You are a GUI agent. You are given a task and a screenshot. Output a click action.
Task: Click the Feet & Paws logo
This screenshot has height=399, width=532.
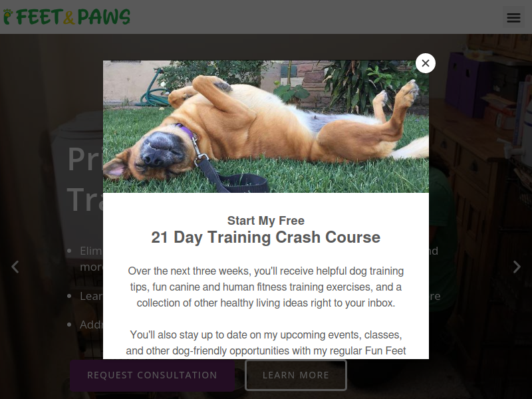pyautogui.click(x=67, y=17)
